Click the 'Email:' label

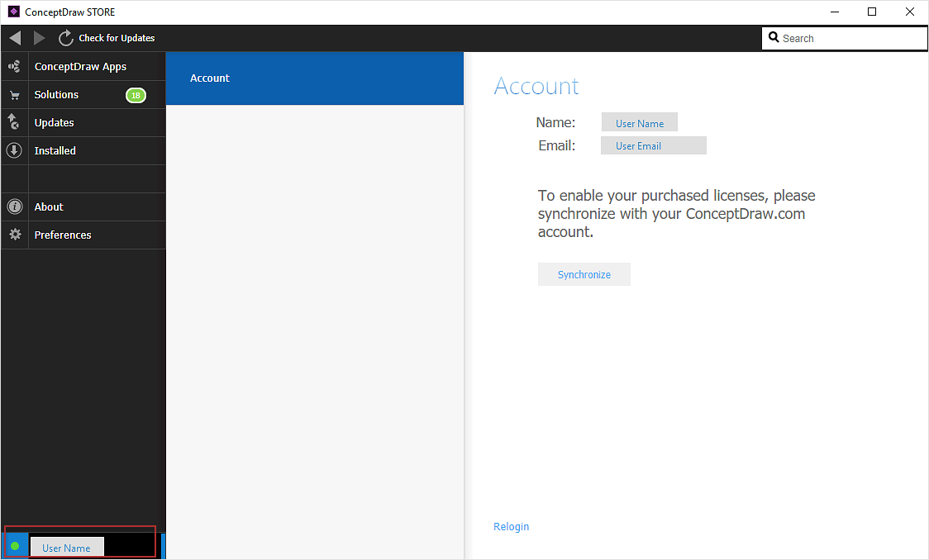[556, 145]
